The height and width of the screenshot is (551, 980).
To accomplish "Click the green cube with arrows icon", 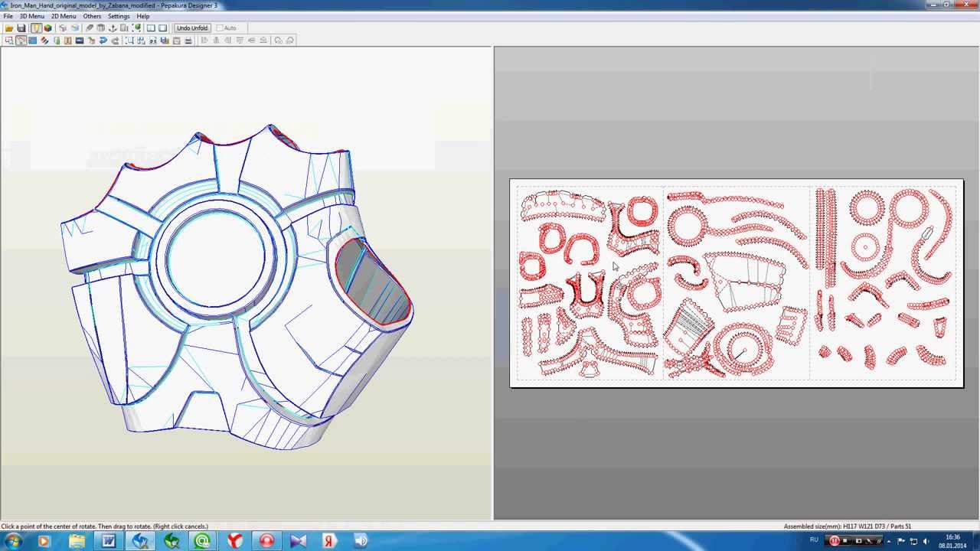I will click(x=136, y=28).
